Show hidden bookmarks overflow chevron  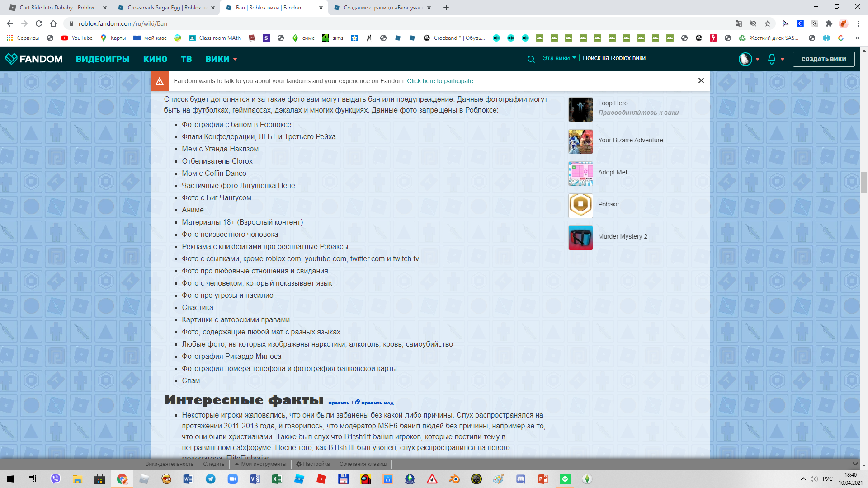click(857, 38)
